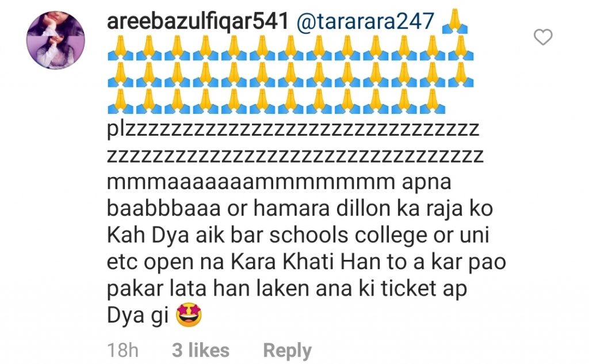
Task: Click the word baabbbaaa
Action: click(164, 209)
